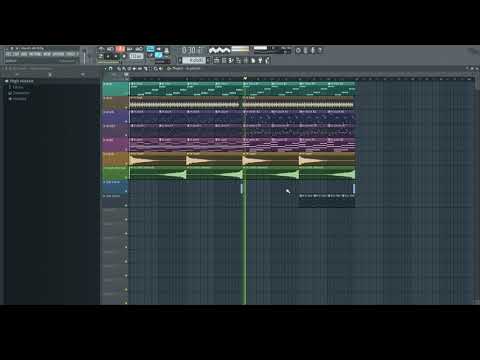Select the automation clips on the gray track
This screenshot has width=480, height=360.
[x=326, y=201]
